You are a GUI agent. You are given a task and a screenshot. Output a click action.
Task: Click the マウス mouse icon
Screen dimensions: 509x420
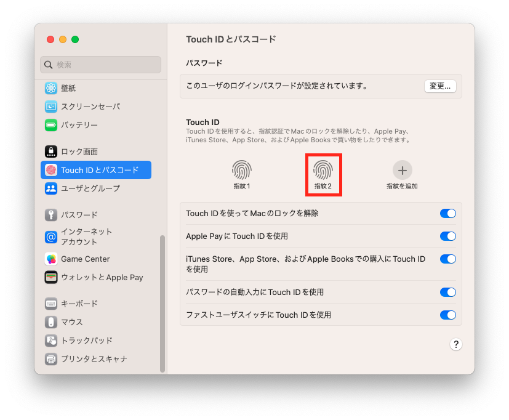(51, 322)
